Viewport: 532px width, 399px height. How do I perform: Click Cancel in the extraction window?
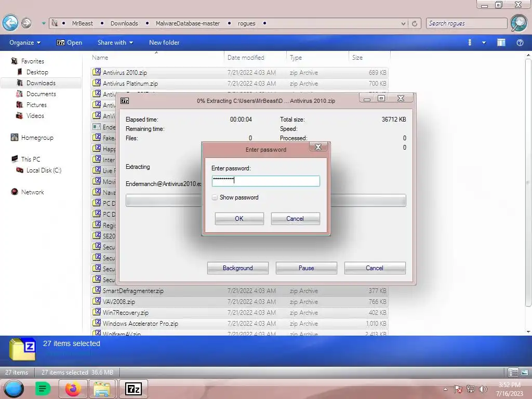pyautogui.click(x=375, y=268)
